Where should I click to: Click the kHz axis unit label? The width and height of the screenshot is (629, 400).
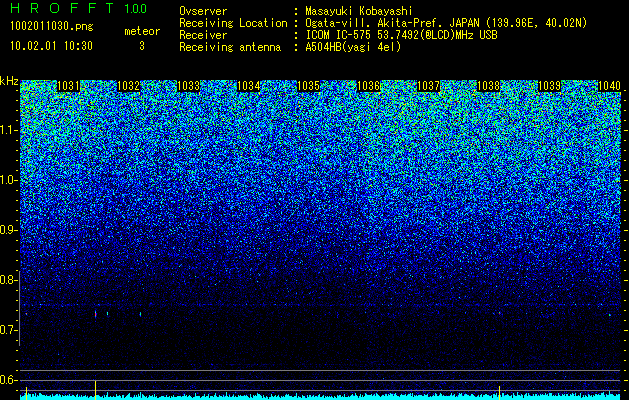coord(9,81)
